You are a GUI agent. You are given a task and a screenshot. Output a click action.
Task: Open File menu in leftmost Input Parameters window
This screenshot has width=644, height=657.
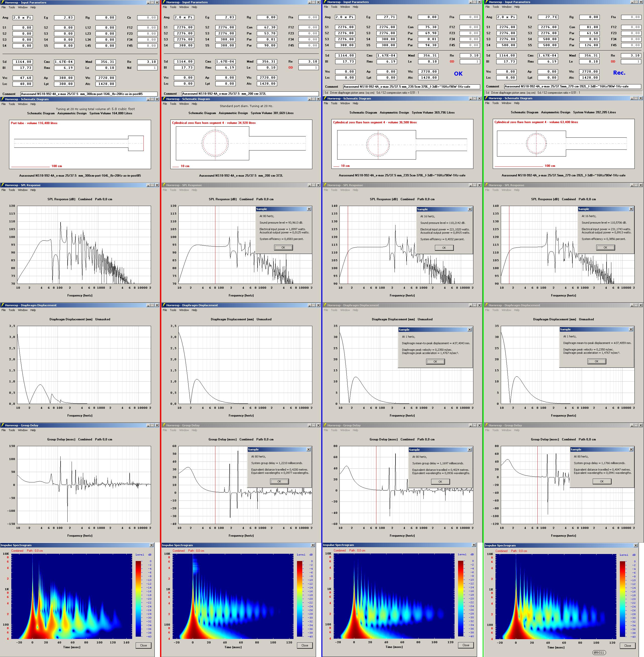click(x=3, y=7)
